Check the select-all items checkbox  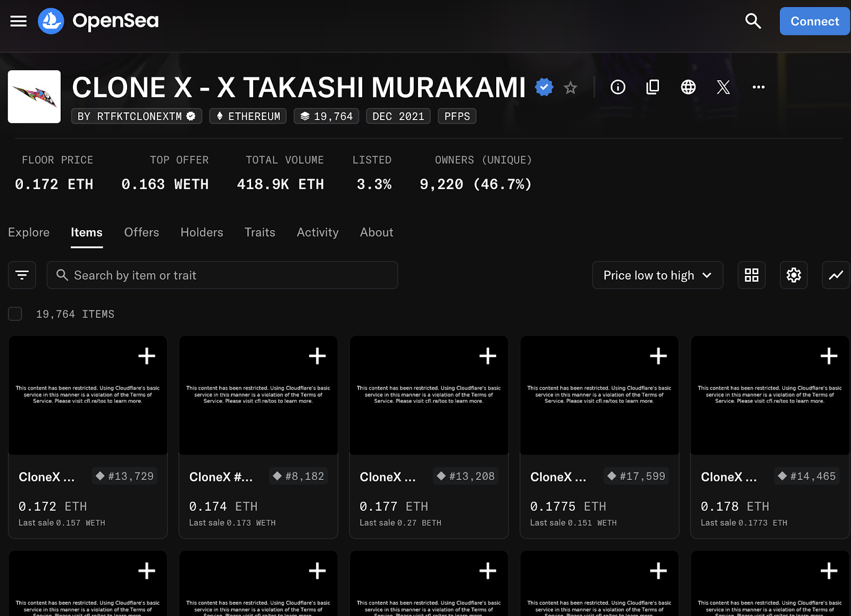coord(15,314)
